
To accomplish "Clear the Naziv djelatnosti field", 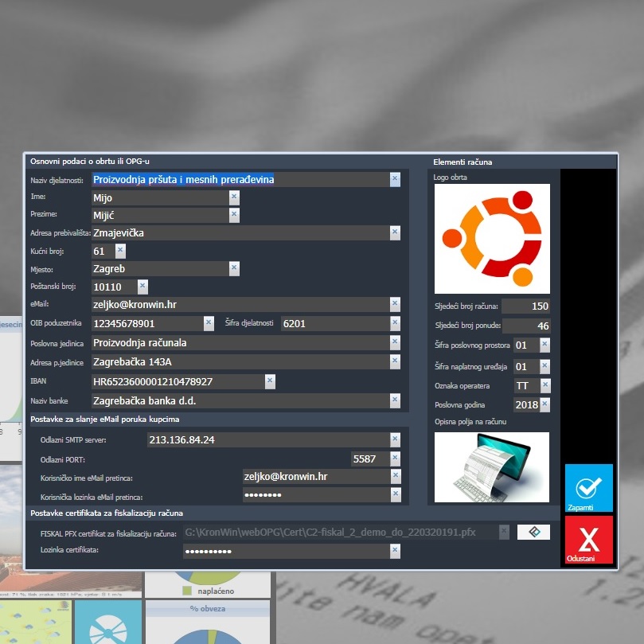I will (395, 179).
